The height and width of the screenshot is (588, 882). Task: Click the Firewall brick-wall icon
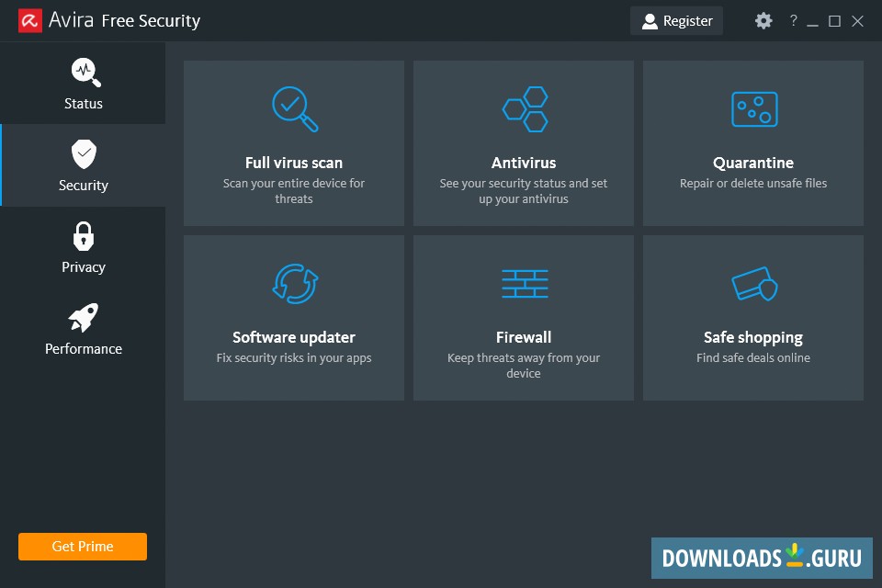524,283
